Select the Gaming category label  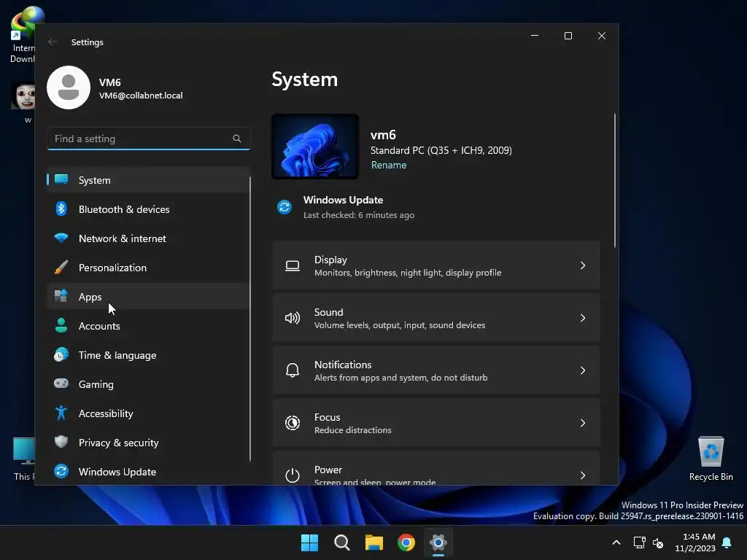(x=96, y=384)
